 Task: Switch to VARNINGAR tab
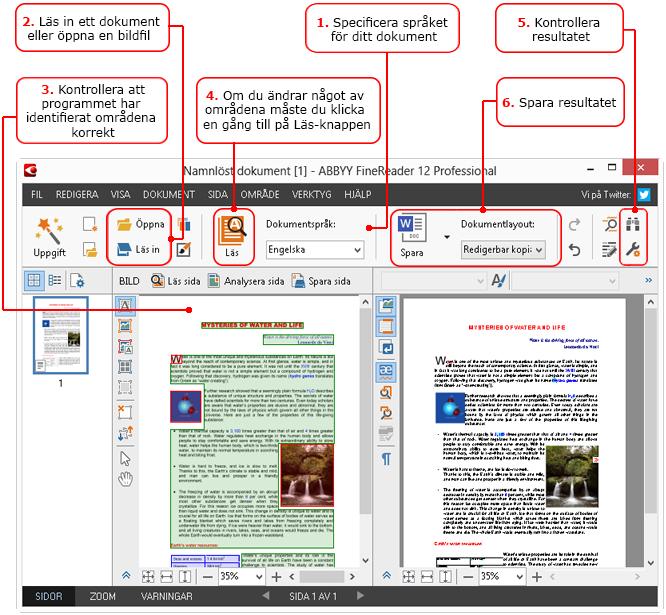click(x=166, y=596)
